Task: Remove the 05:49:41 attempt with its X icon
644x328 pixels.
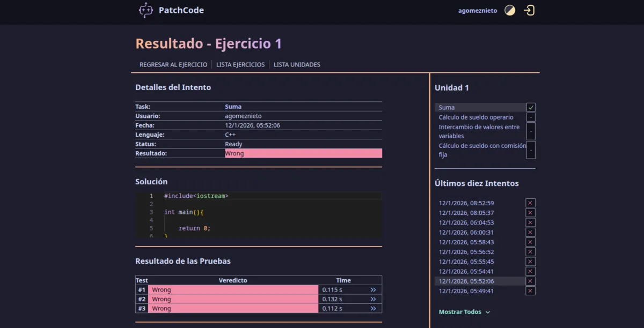Action: (530, 290)
